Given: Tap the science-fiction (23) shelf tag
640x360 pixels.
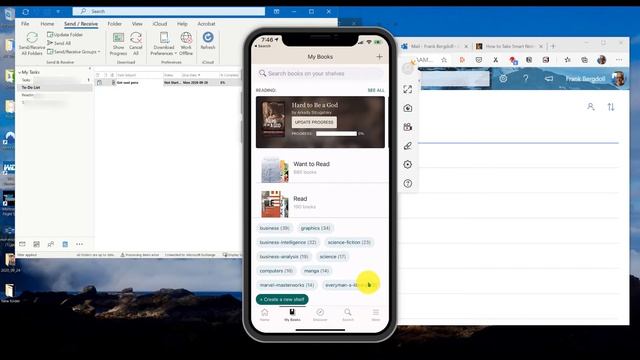Looking at the screenshot, I should 349,242.
